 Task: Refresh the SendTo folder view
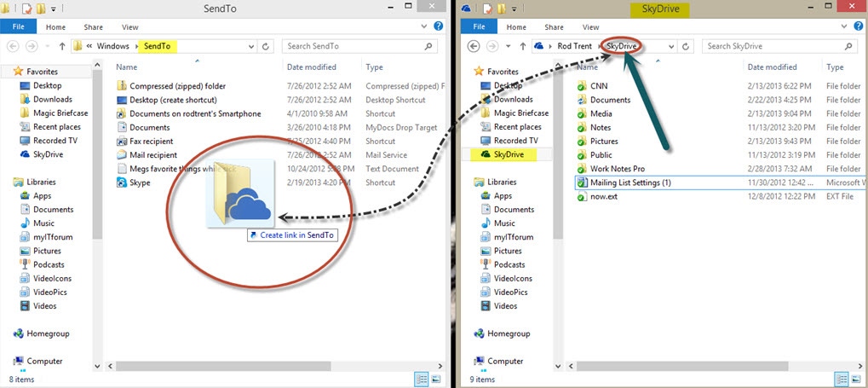pyautogui.click(x=265, y=47)
